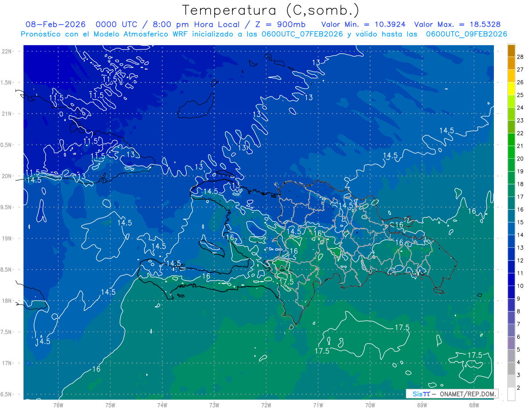The width and height of the screenshot is (532, 411).
Task: Click the dark blue swatch between 10 and 11
Action: point(511,279)
